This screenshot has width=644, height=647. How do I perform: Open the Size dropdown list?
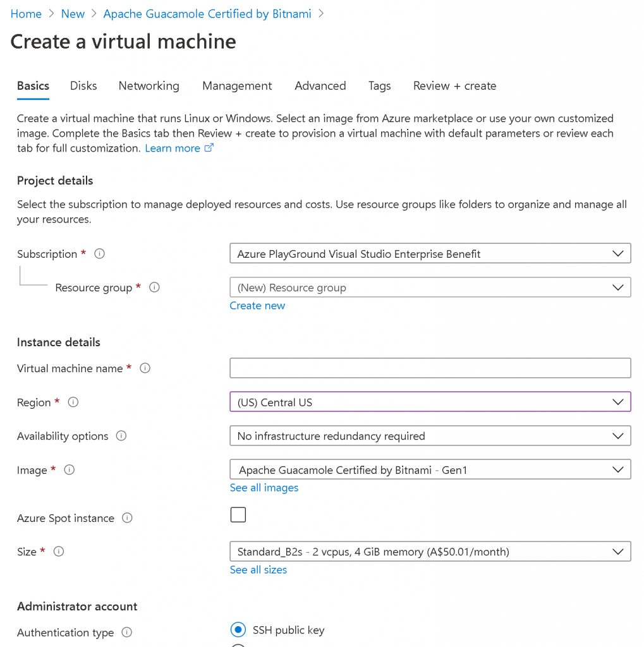click(430, 552)
